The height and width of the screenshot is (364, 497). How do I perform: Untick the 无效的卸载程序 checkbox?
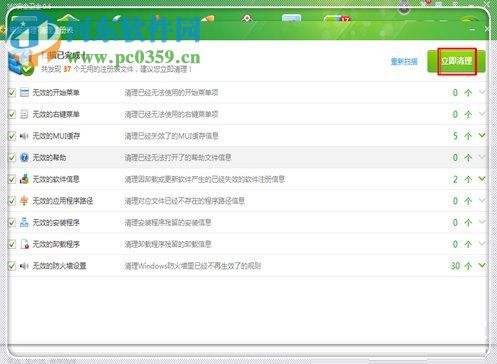tap(12, 244)
